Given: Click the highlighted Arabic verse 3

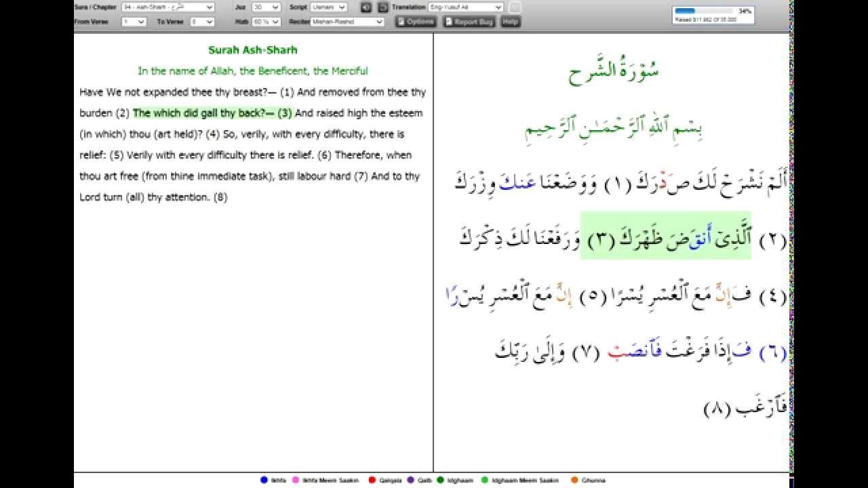Looking at the screenshot, I should coord(665,236).
